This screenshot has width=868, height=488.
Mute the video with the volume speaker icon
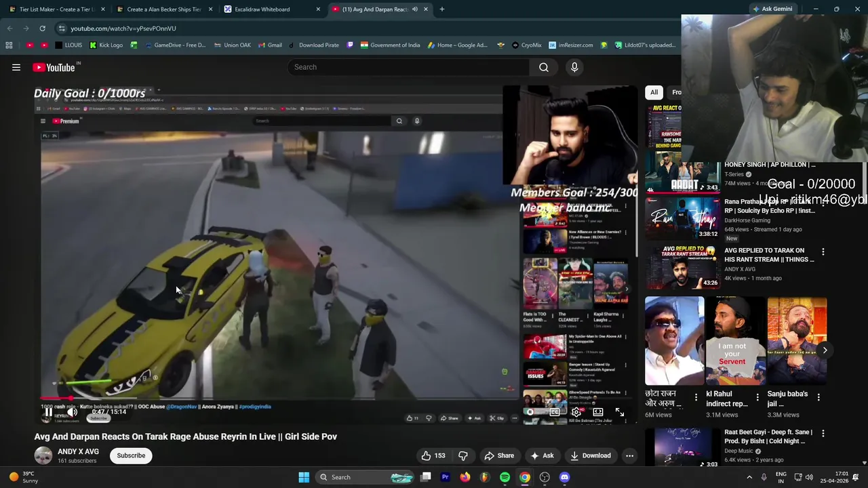(72, 411)
